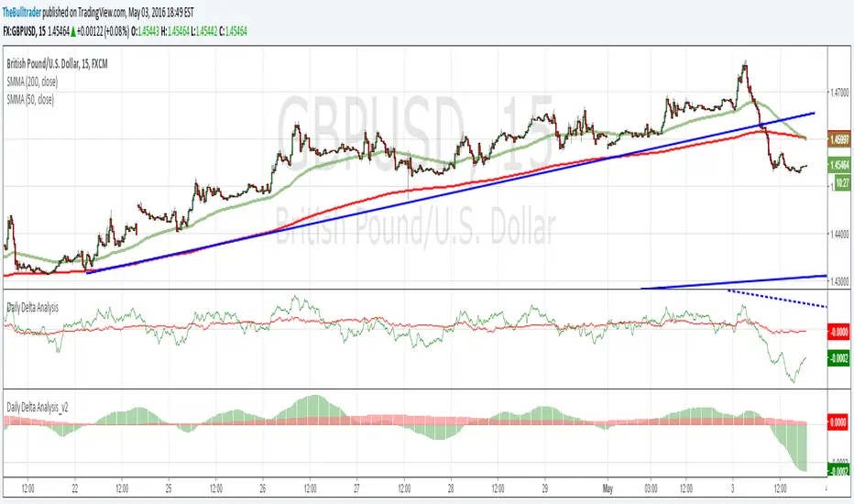Screen dimensions: 854x504
Task: Click the 1.45997 brown price label
Action: [838, 140]
